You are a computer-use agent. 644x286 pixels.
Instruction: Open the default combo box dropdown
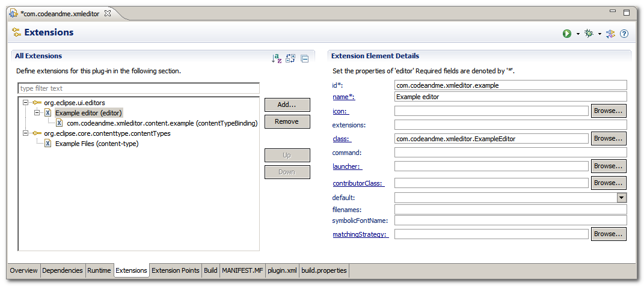[621, 198]
